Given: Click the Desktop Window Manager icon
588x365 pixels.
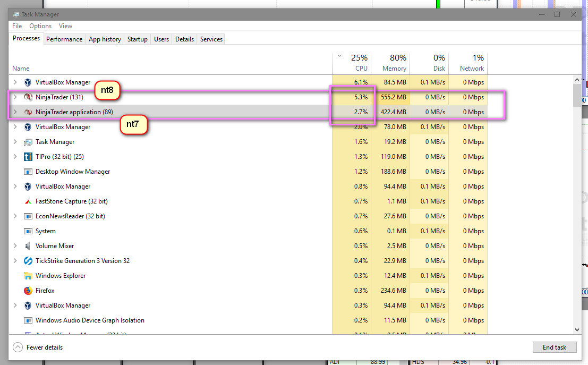Looking at the screenshot, I should [x=28, y=172].
